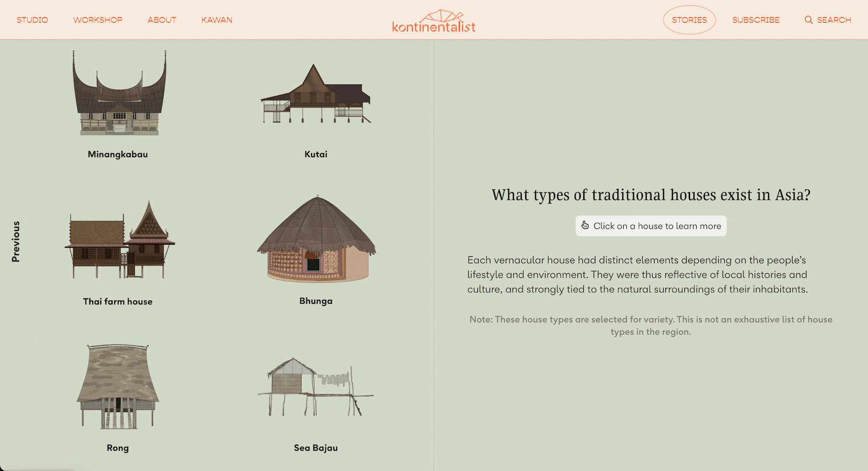Click the Minangkabau caption label
This screenshot has width=868, height=471.
[x=118, y=154]
